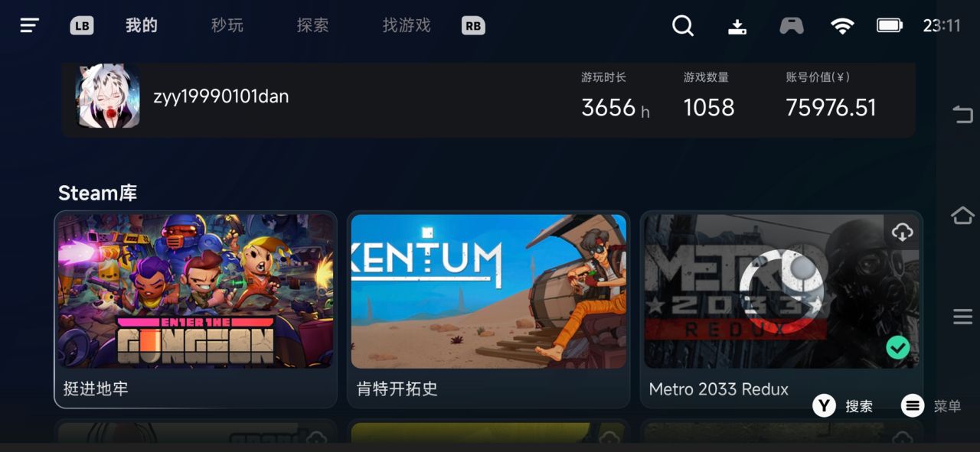
Task: Click the Y 搜索 button
Action: tap(843, 406)
